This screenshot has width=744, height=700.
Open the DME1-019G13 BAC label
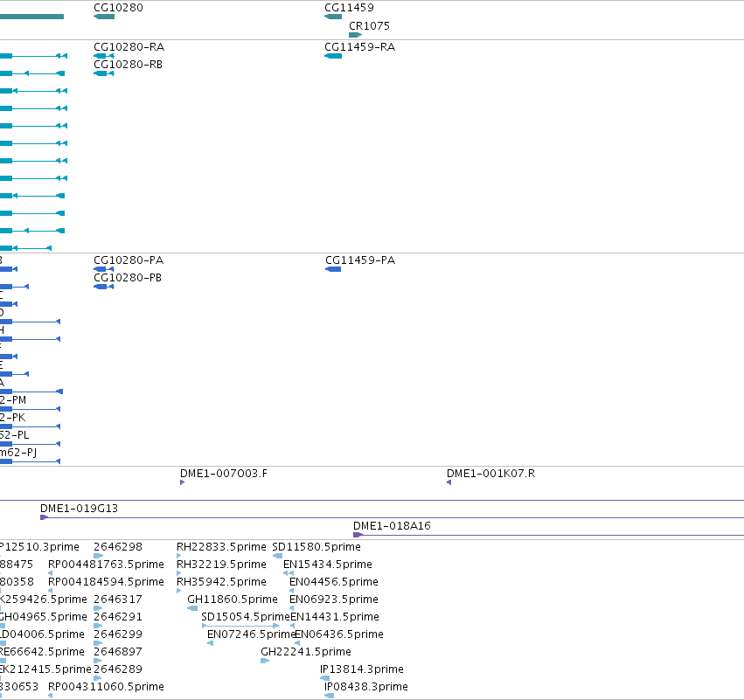coord(79,509)
